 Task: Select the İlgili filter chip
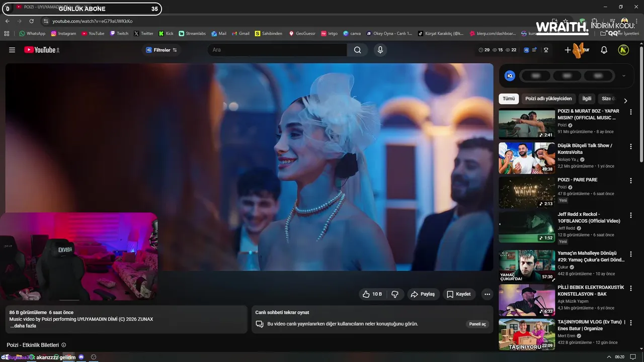(x=587, y=99)
